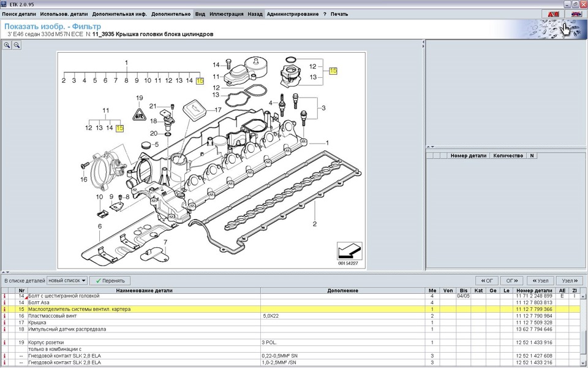Click info icon for Импульсный датчик распредвала row

tap(5, 329)
